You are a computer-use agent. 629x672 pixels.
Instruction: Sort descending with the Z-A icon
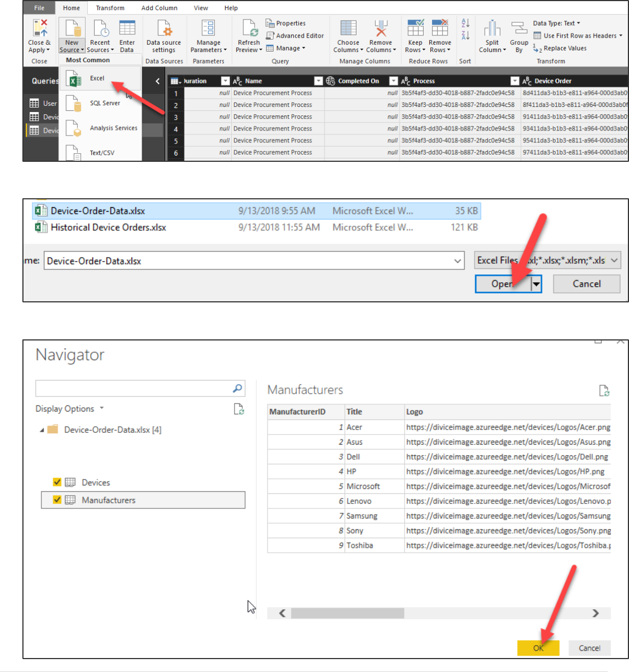click(465, 35)
